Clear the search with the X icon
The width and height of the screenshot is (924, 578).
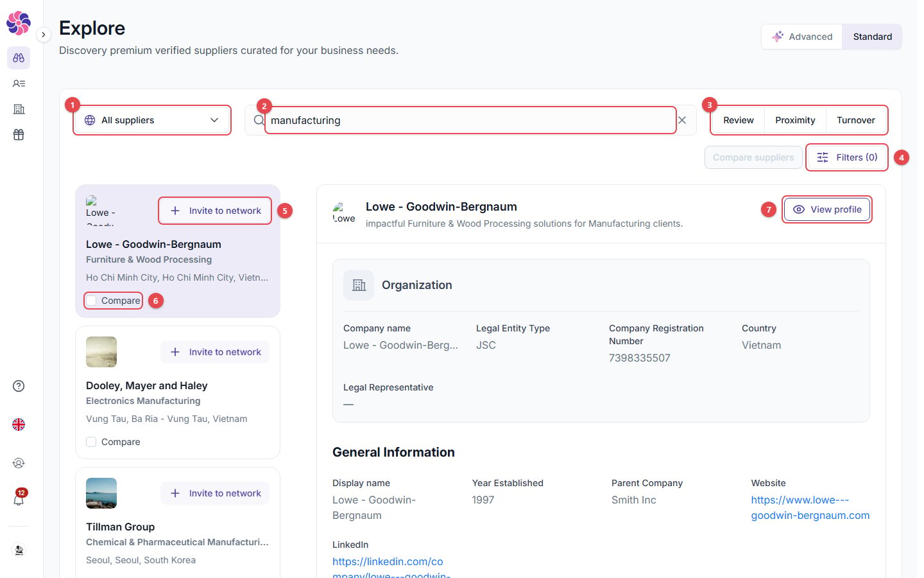coord(682,120)
